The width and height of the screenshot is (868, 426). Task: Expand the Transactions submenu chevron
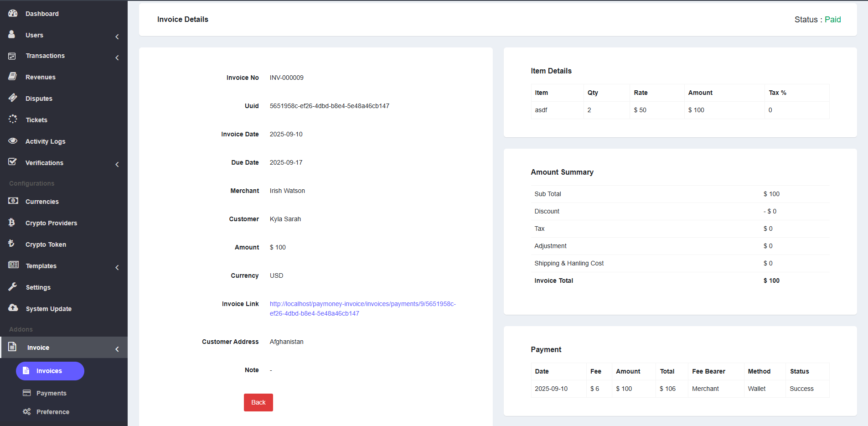pos(117,57)
